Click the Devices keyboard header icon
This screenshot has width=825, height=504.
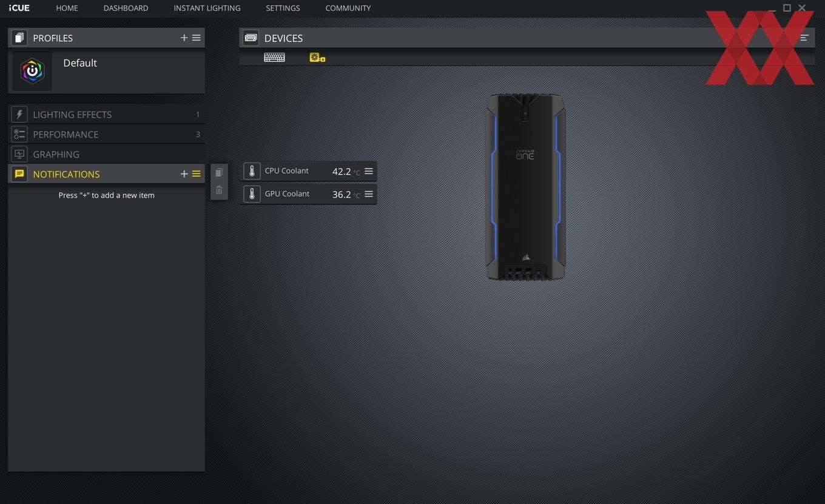251,38
